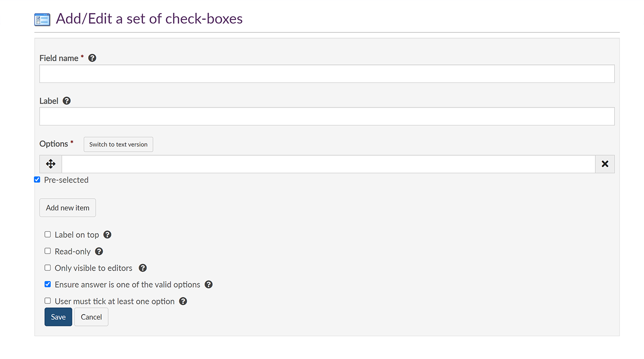Enable Label on top checkbox
The width and height of the screenshot is (644, 359).
tap(48, 235)
